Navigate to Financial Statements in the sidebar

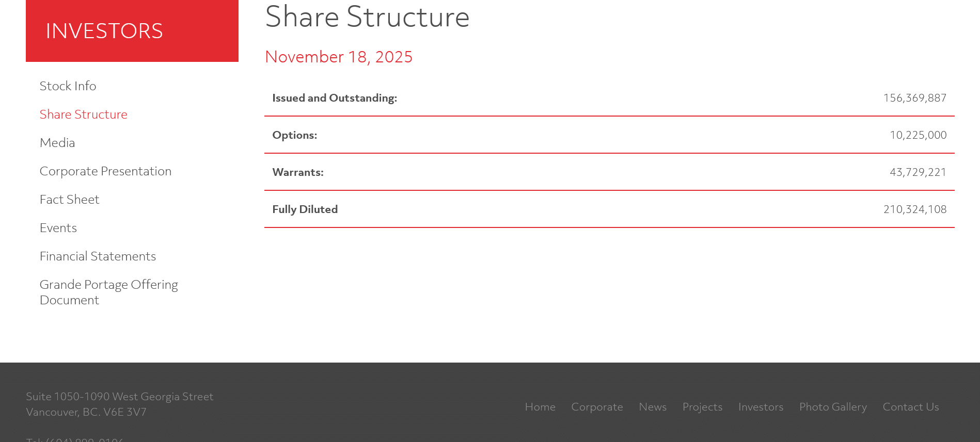(x=98, y=256)
